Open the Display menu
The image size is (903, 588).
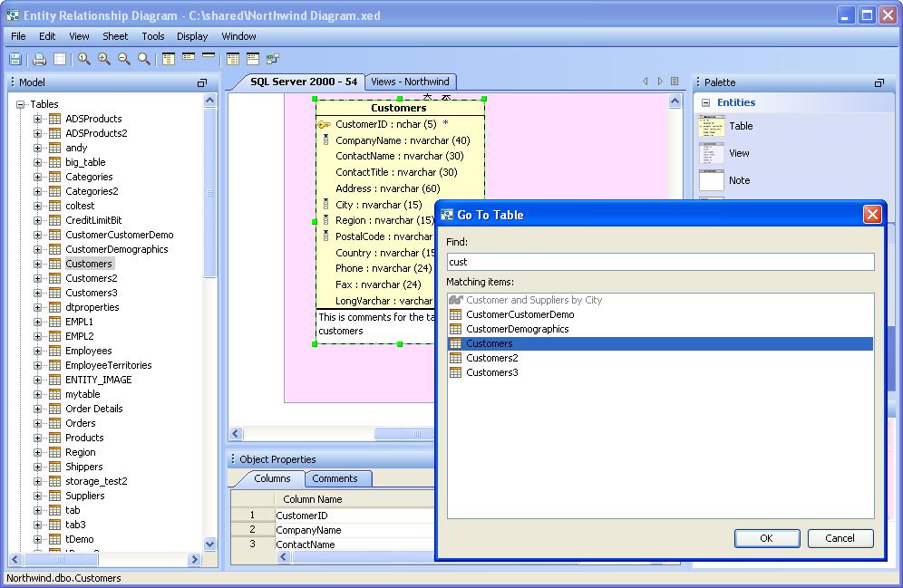pyautogui.click(x=192, y=36)
